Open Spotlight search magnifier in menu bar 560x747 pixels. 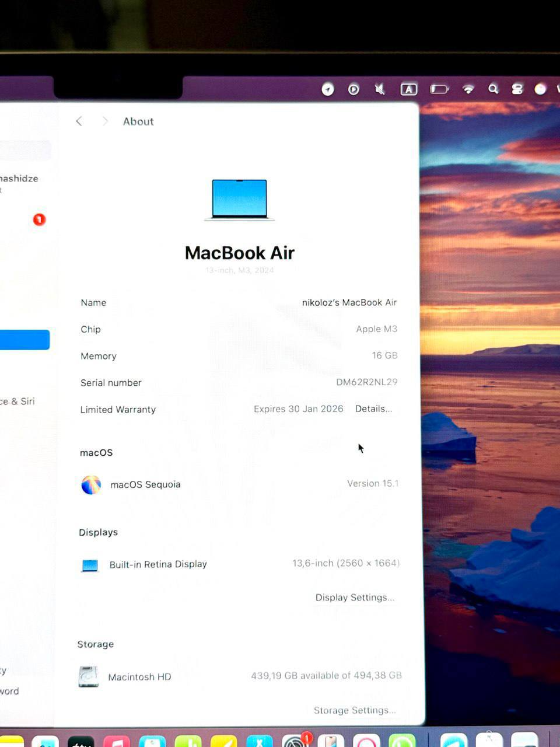click(x=494, y=89)
